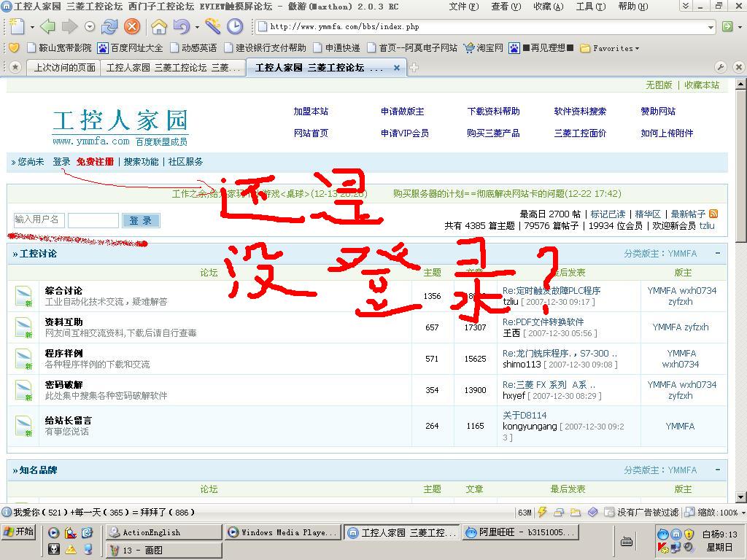Click the RSS feed icon beside 最新帖子
The image size is (747, 560).
[x=713, y=214]
